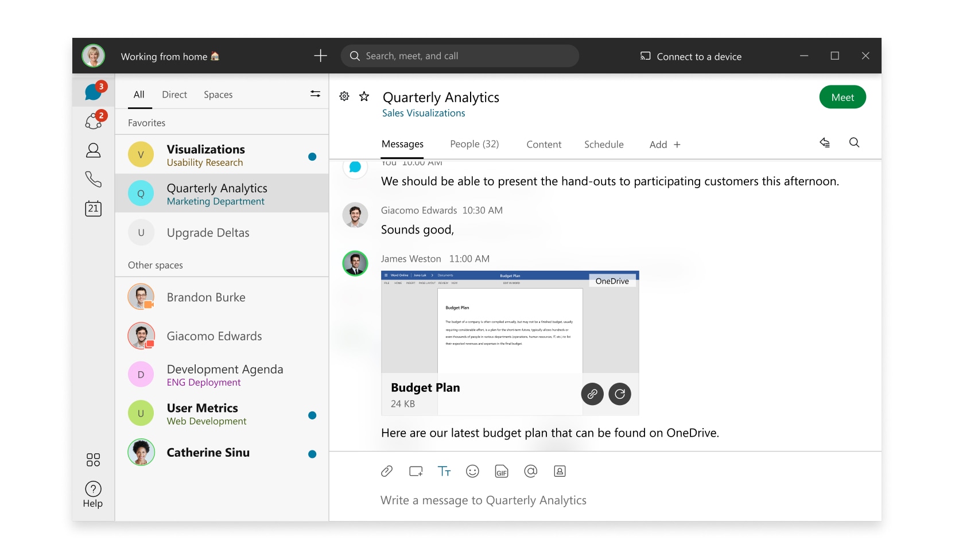Open the Development Agenda space

click(222, 375)
